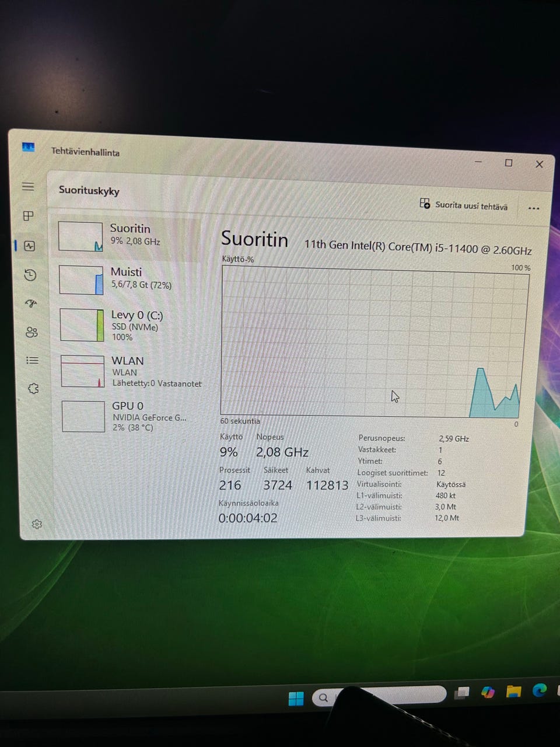Click the WLAN mini throughput graph
Image resolution: width=560 pixels, height=747 pixels.
click(83, 371)
